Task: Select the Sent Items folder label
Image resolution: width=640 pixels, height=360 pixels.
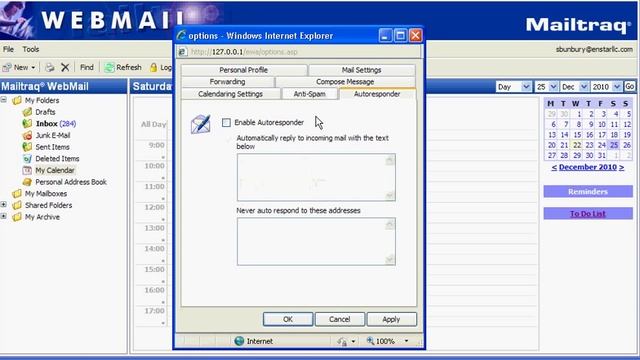Action: click(x=52, y=147)
